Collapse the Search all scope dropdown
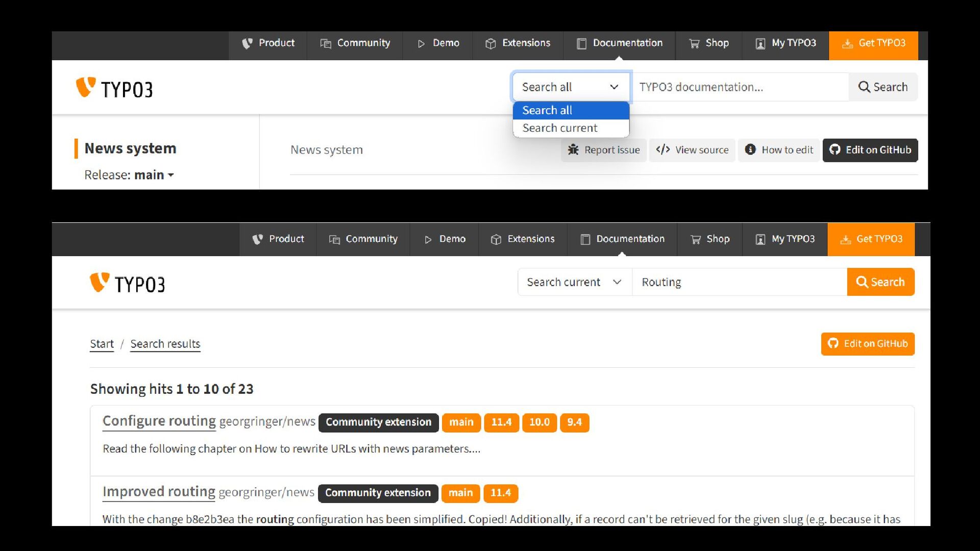The width and height of the screenshot is (980, 551). click(x=572, y=87)
